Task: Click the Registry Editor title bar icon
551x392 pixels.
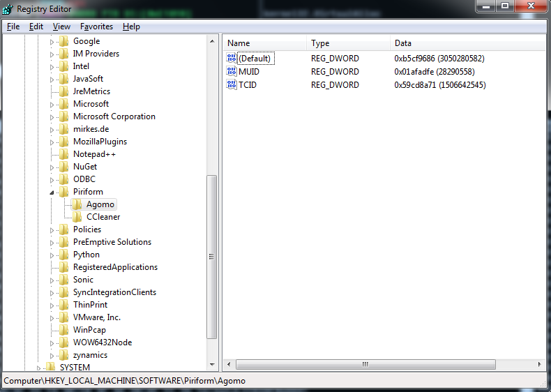Action: click(8, 9)
